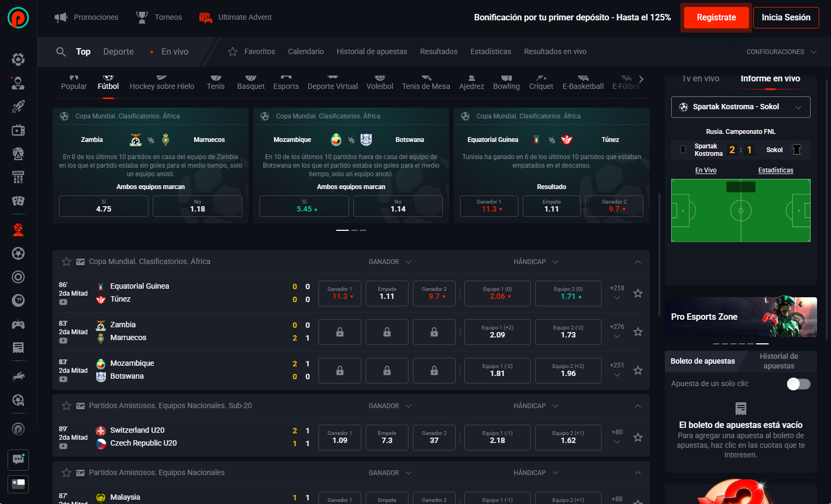Open the live dealer icon in sidebar

click(x=18, y=82)
